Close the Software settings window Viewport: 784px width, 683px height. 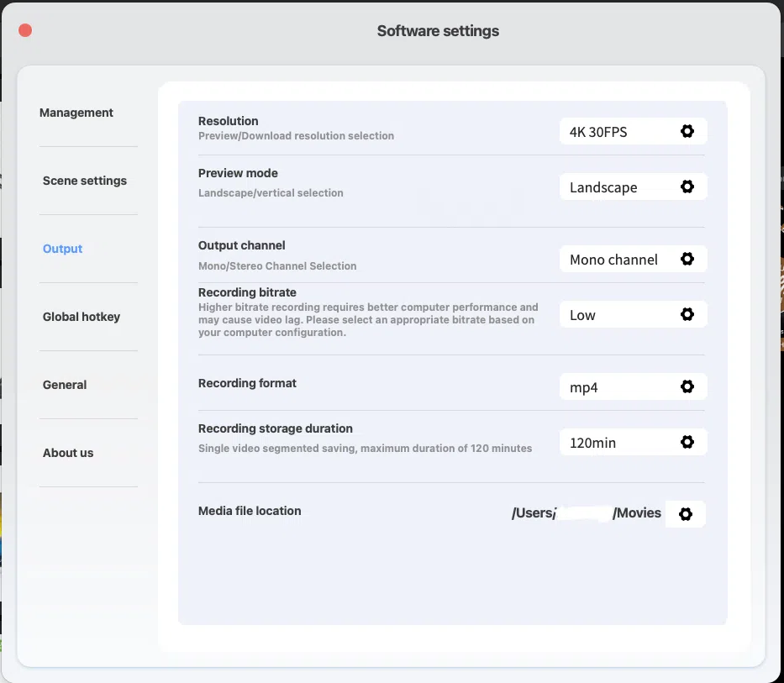coord(25,30)
